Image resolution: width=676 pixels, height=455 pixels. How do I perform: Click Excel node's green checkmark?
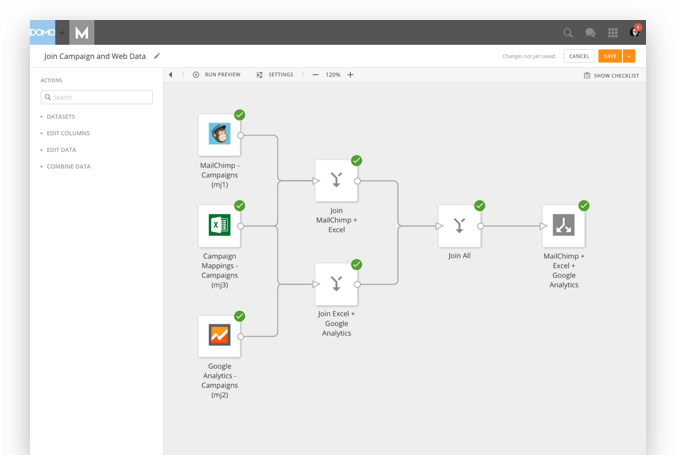pyautogui.click(x=240, y=206)
